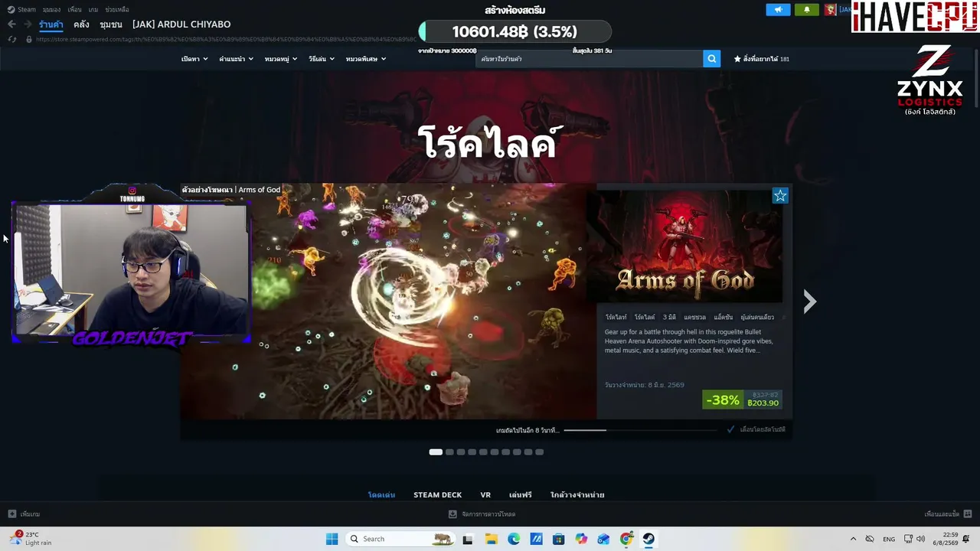Show next featured game with right arrow
This screenshot has width=980, height=551.
pyautogui.click(x=810, y=302)
